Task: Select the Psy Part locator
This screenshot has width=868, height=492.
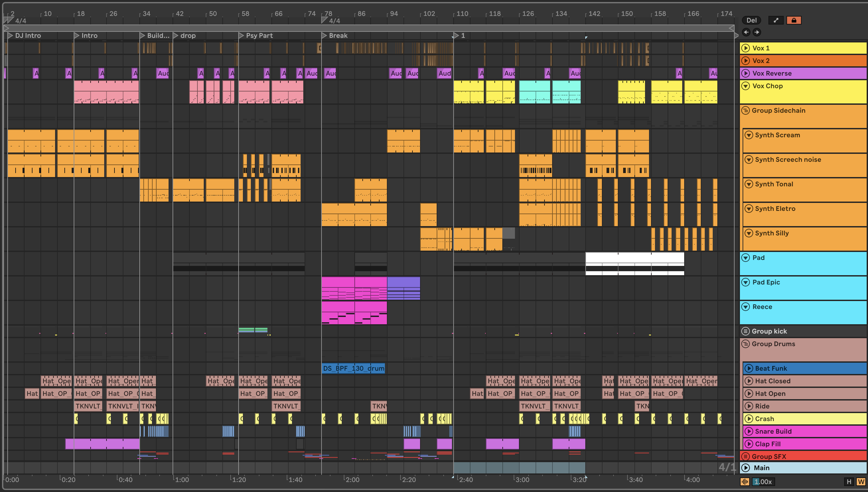Action: pyautogui.click(x=259, y=35)
